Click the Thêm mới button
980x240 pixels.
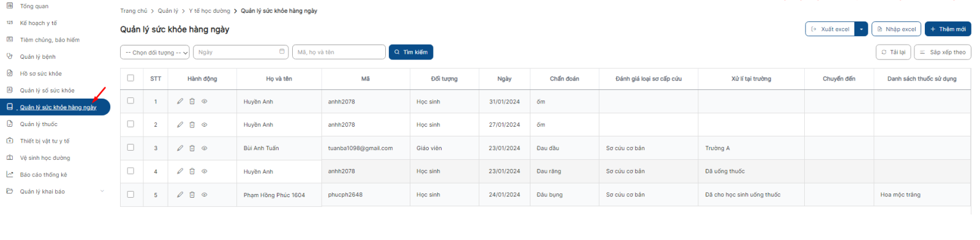948,29
